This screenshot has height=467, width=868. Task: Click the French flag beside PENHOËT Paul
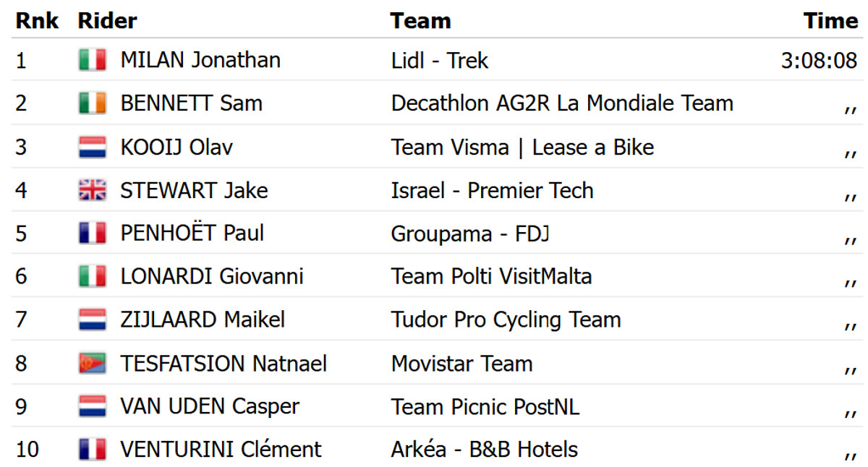93,233
